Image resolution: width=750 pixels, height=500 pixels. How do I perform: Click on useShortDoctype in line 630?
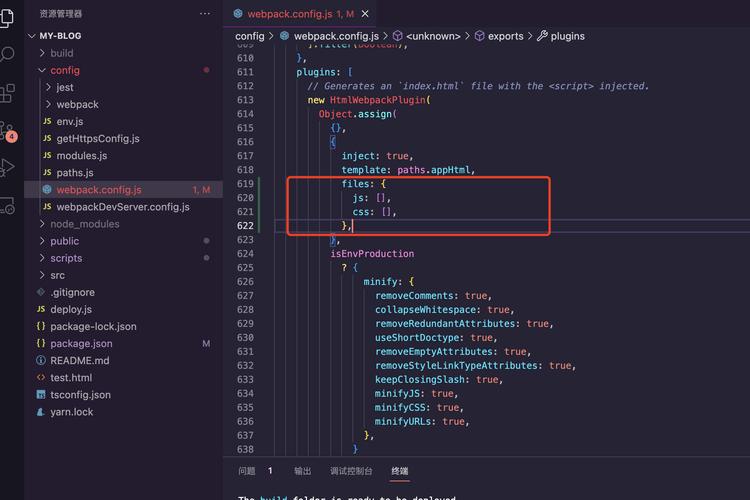point(417,338)
